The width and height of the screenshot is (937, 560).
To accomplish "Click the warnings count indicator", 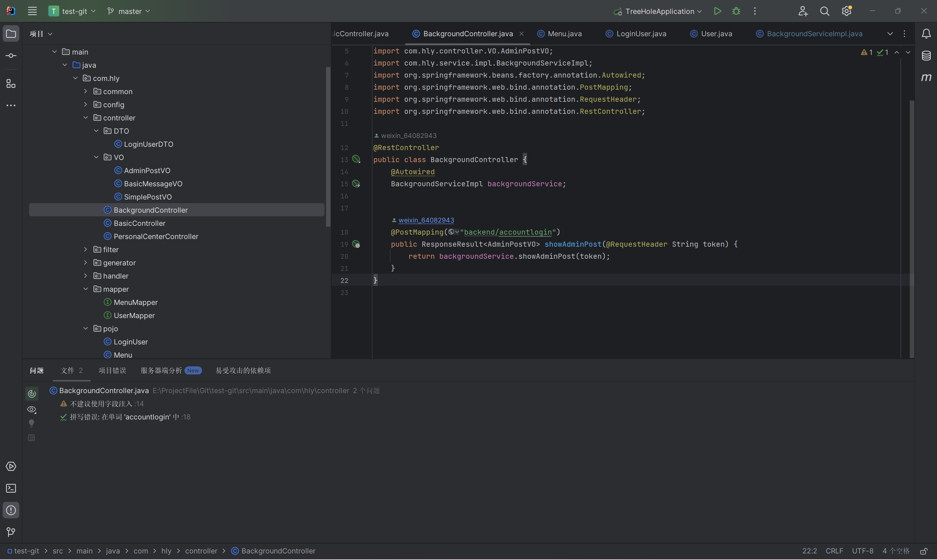I will pos(867,52).
